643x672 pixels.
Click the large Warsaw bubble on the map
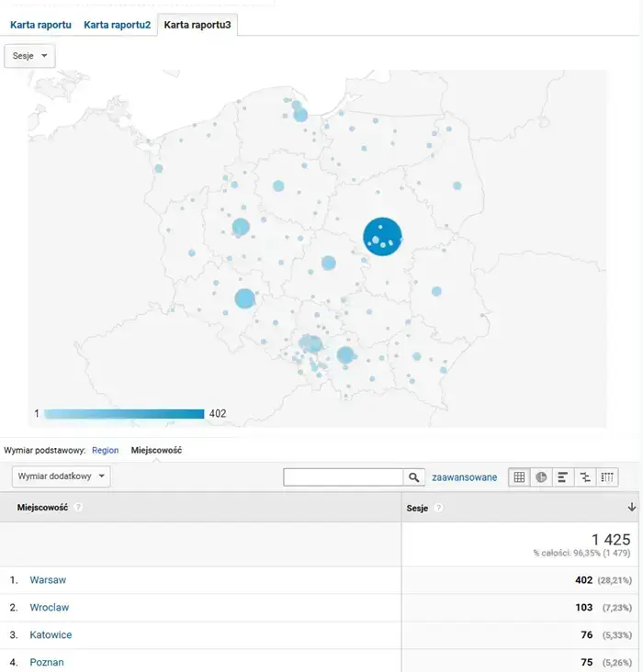(x=382, y=236)
